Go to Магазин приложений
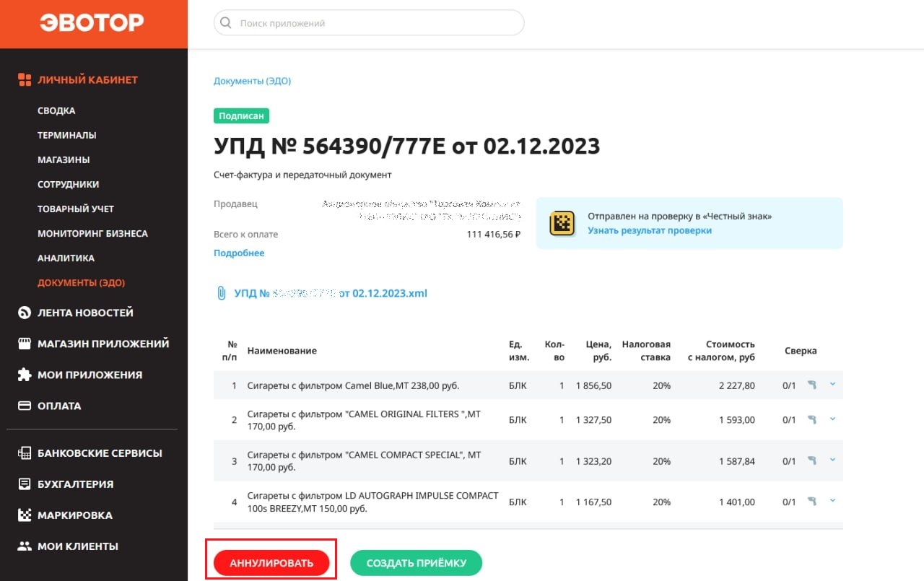The image size is (924, 581). point(103,344)
